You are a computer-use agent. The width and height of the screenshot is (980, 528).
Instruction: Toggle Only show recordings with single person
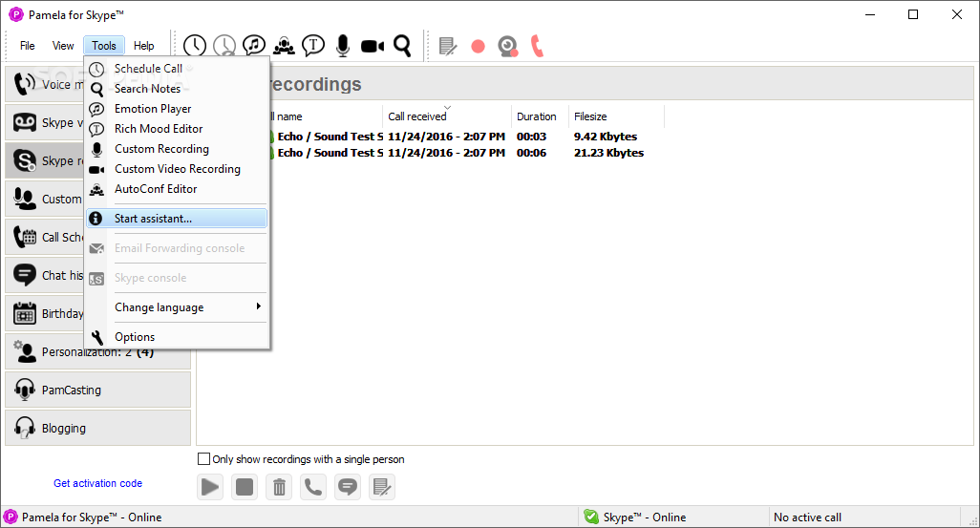point(203,458)
